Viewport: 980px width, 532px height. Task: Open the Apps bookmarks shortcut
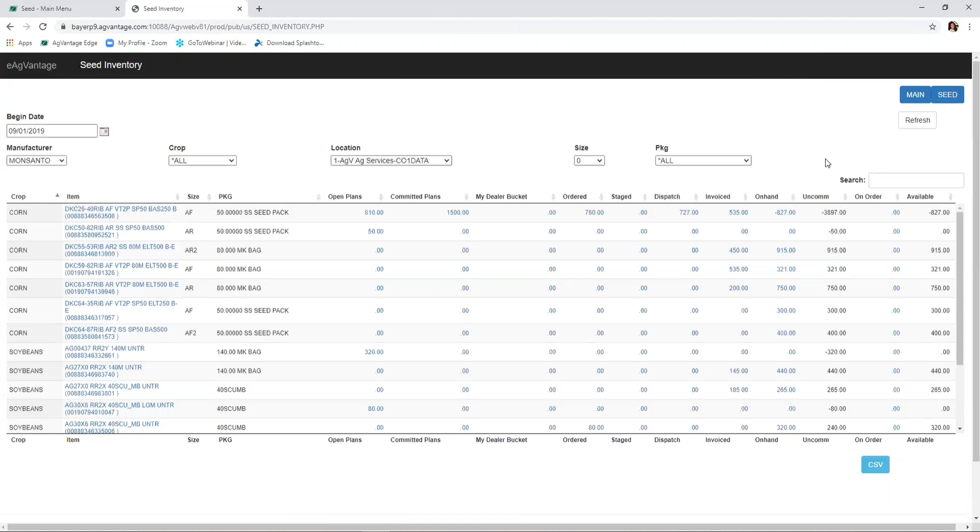pos(19,43)
